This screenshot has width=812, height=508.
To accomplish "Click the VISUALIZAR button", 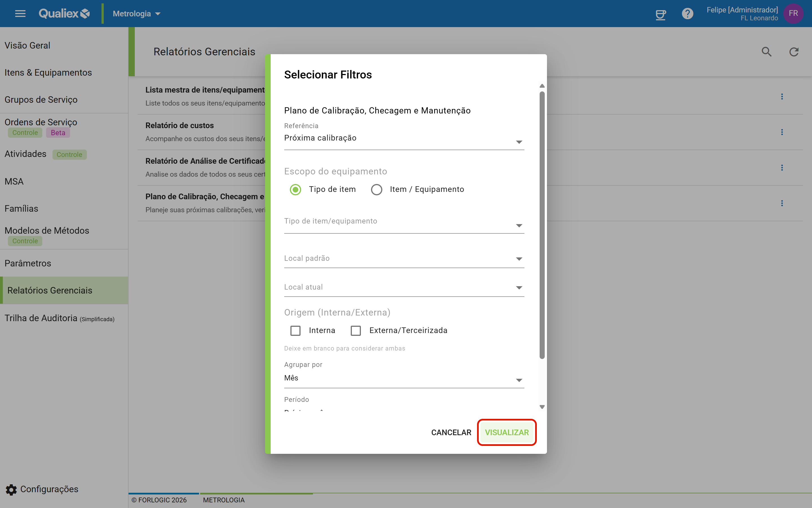I will 507,433.
